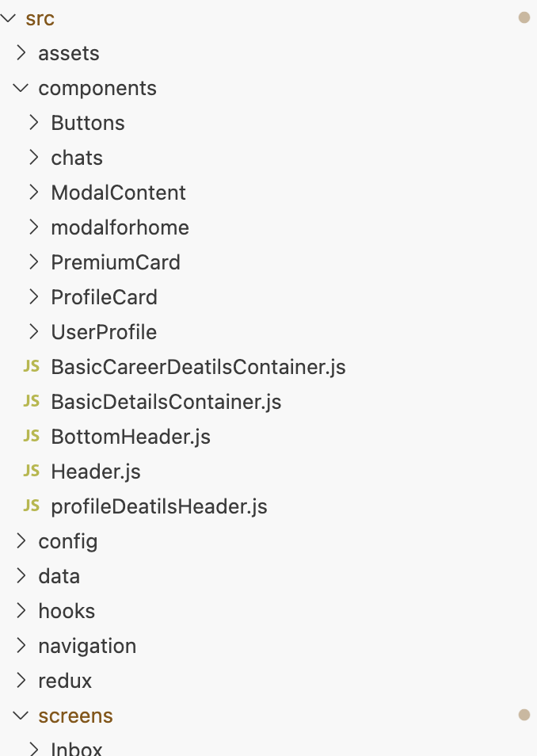
Task: Expand the redux folder chevron
Action: coord(21,681)
